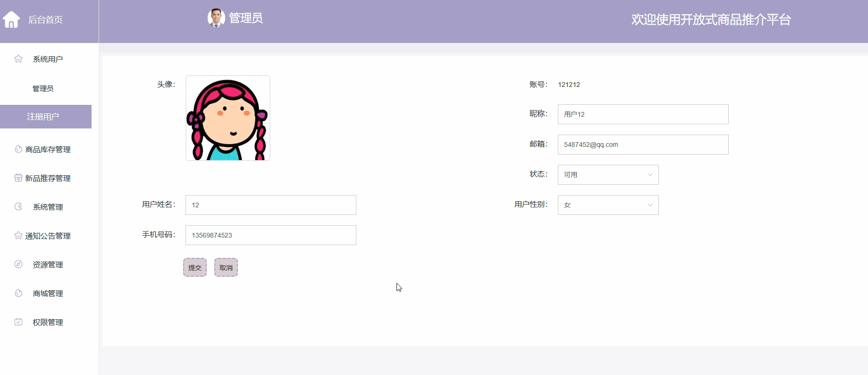
Task: Click the compass icon beside 资源管理
Action: coord(18,264)
